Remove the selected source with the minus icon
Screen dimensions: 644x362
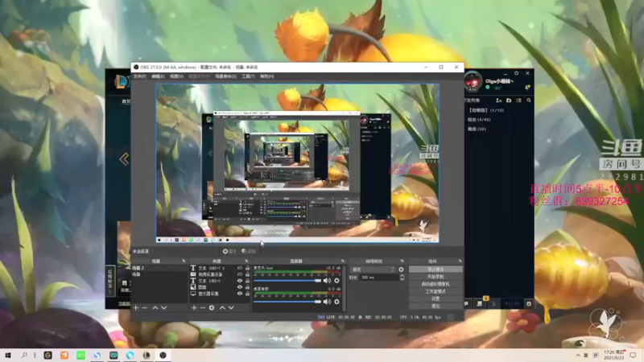(x=203, y=308)
